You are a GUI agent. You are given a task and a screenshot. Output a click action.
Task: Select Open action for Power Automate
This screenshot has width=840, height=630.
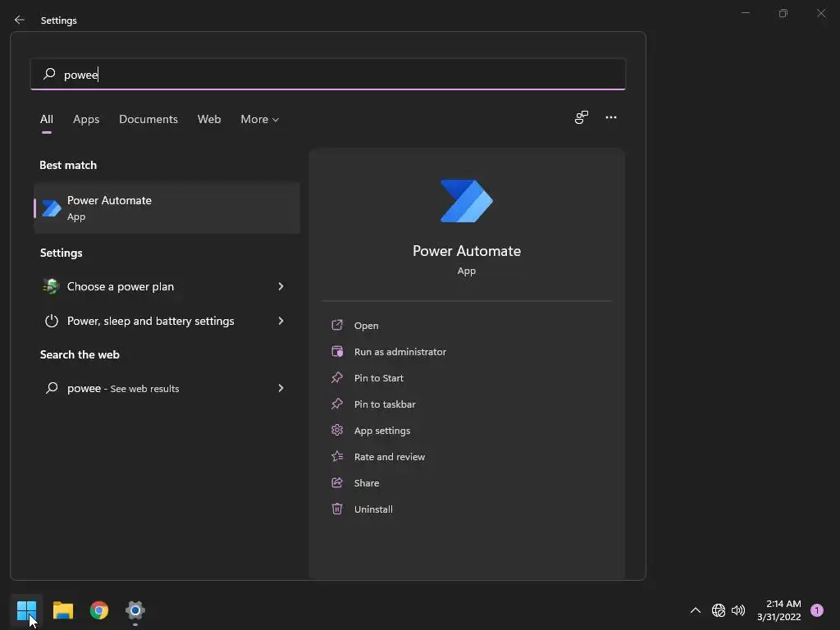[366, 325]
